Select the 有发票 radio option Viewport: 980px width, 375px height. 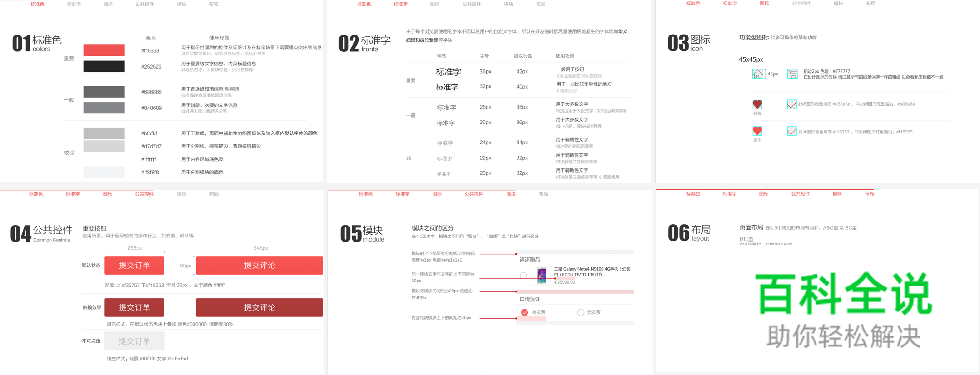(524, 312)
